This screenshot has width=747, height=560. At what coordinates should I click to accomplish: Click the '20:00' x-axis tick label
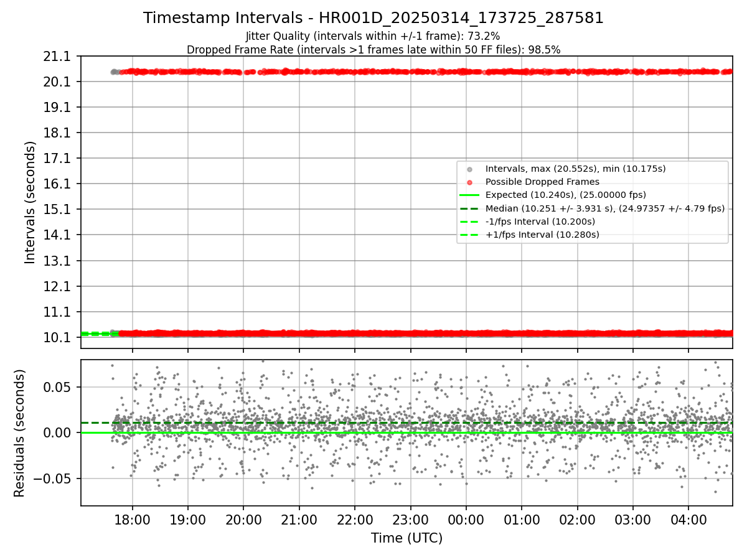coord(243,520)
